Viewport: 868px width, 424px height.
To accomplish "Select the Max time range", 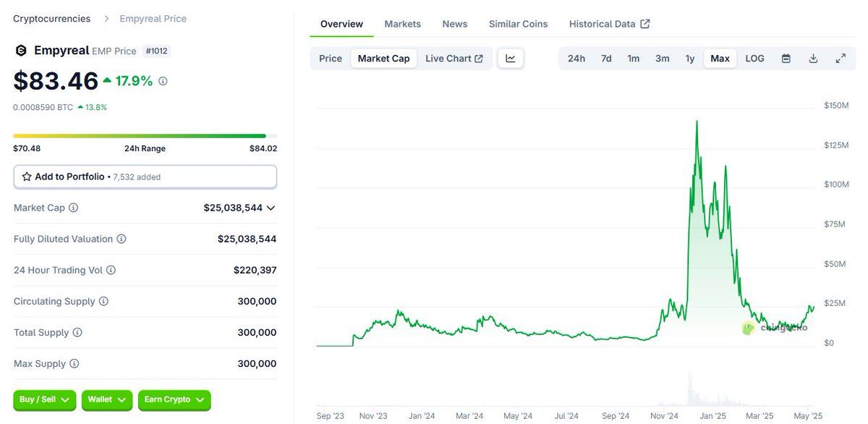I will tap(720, 59).
